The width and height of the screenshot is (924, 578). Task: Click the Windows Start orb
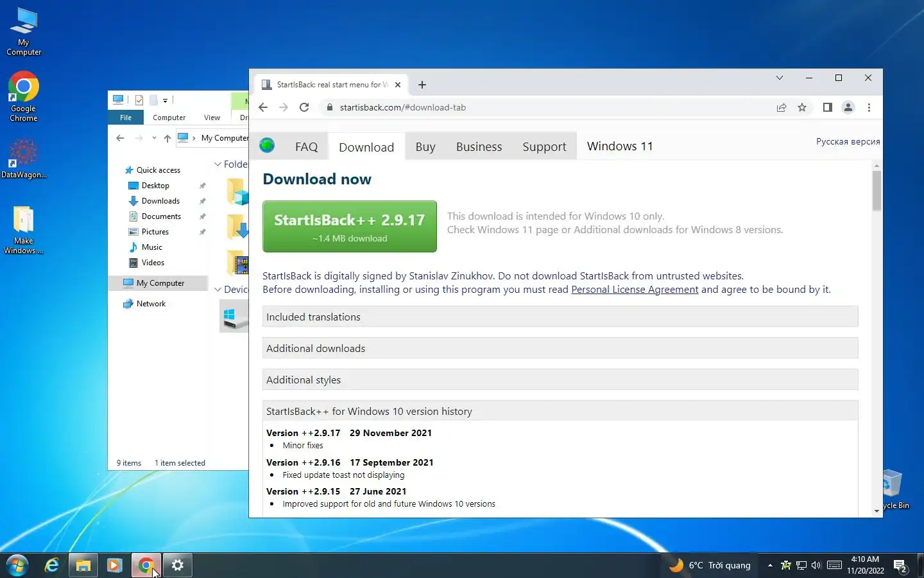point(17,565)
